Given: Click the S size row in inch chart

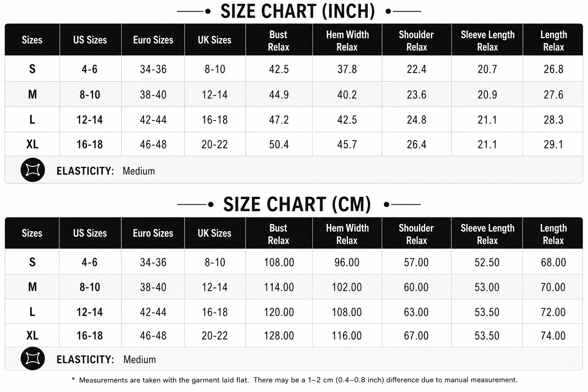Looking at the screenshot, I should (294, 69).
